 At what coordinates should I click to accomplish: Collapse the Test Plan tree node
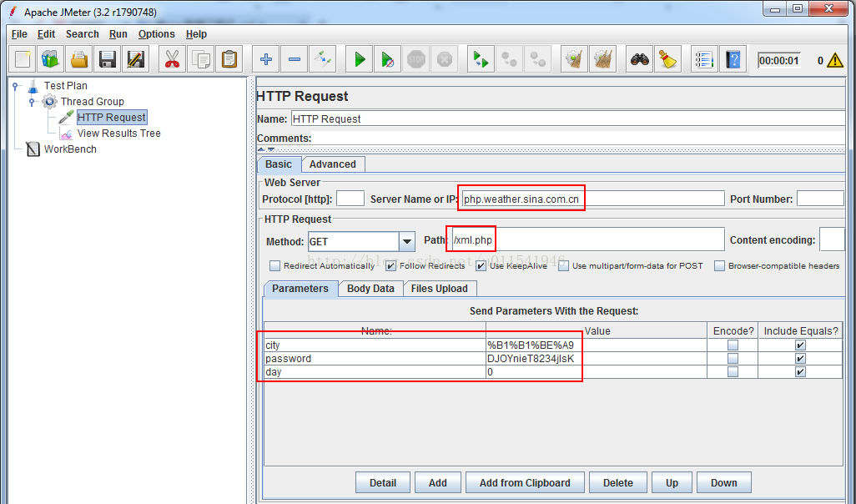click(x=17, y=86)
